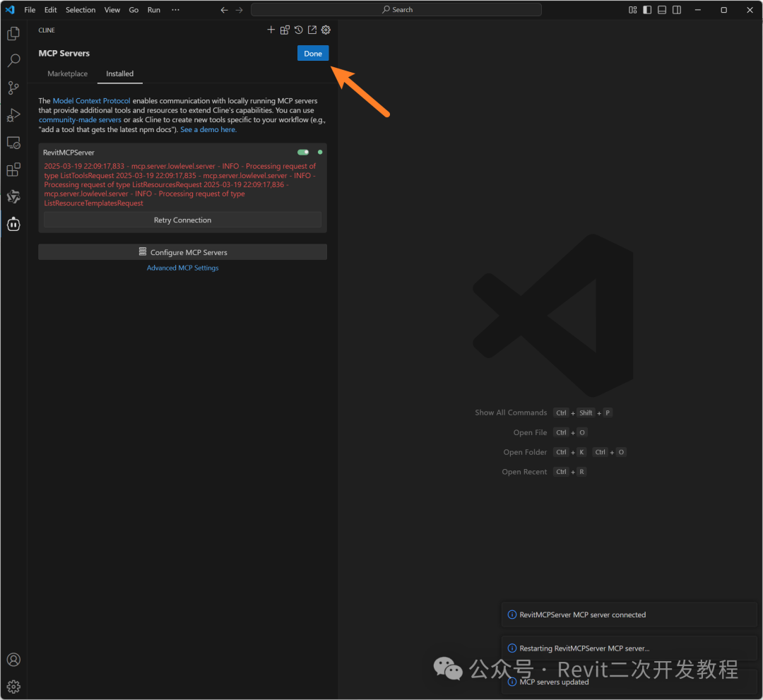Open the Accounts menu icon
Image resolution: width=763 pixels, height=700 pixels.
coord(13,660)
